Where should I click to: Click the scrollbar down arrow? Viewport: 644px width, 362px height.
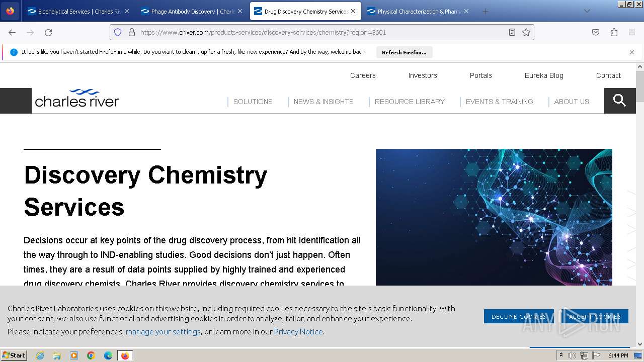[640, 344]
